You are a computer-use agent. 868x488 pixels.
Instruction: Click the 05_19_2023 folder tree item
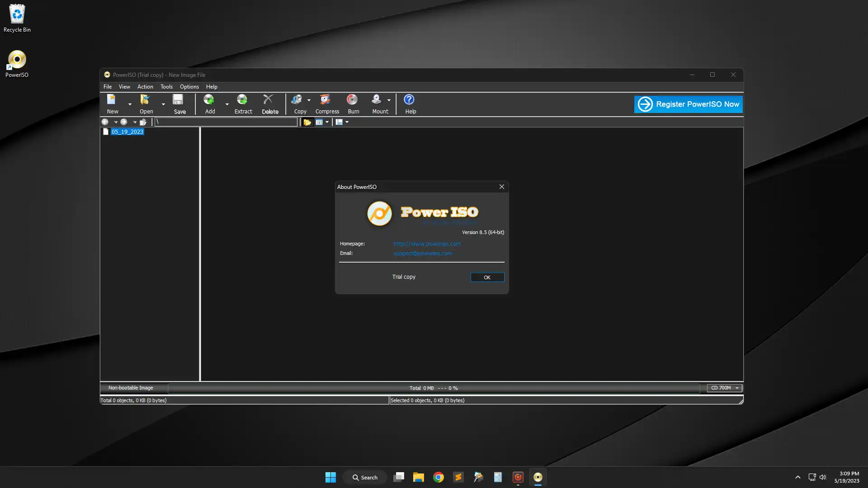pos(127,131)
